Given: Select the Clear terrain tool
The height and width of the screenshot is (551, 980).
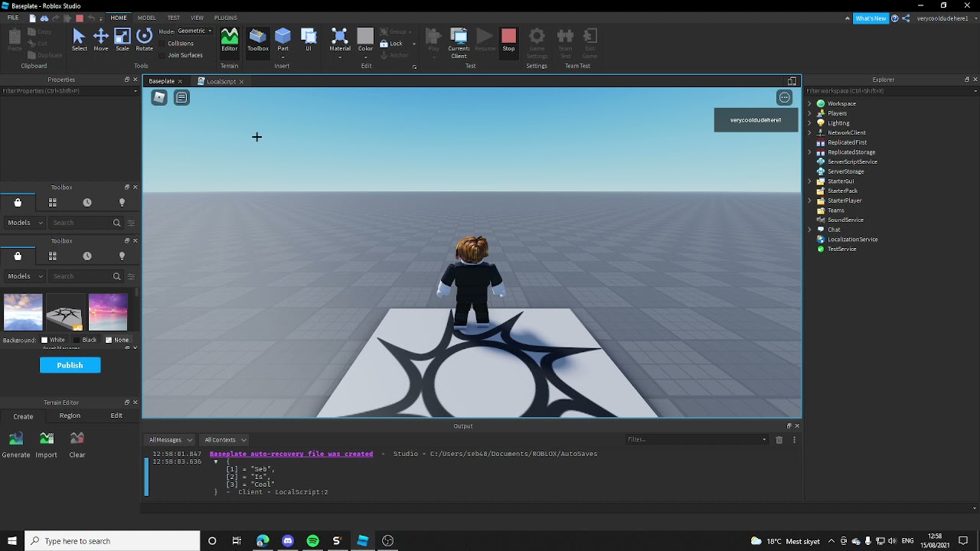Looking at the screenshot, I should point(77,445).
